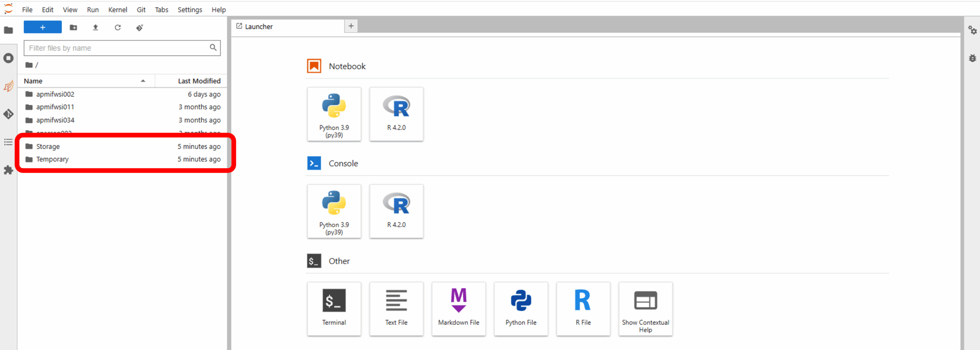This screenshot has width=980, height=350.
Task: Sort files by Name column header
Action: [33, 81]
